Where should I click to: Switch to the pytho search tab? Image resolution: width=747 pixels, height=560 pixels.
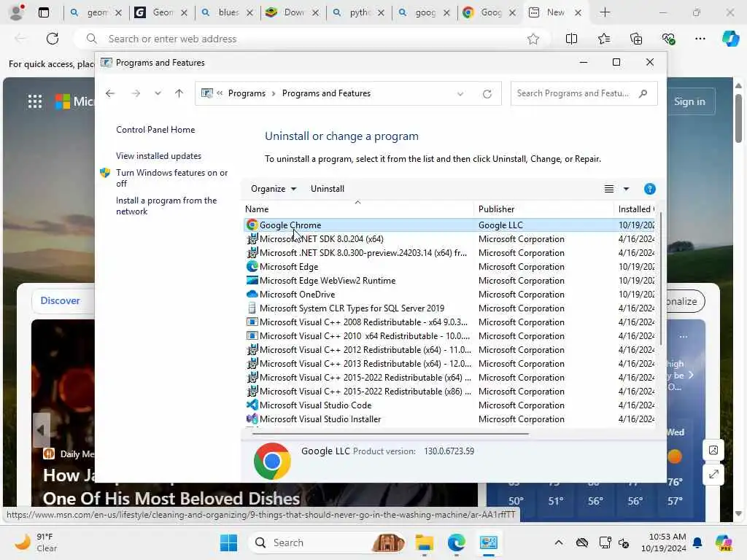coord(358,13)
